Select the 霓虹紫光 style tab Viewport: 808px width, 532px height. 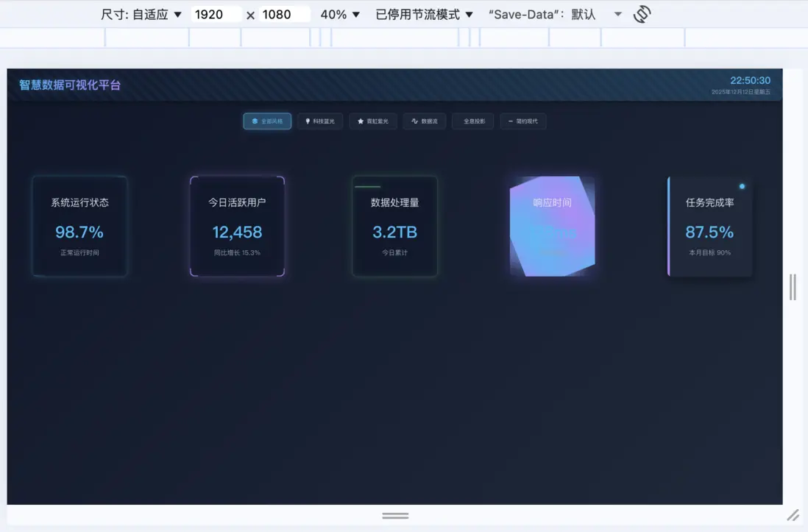coord(373,121)
